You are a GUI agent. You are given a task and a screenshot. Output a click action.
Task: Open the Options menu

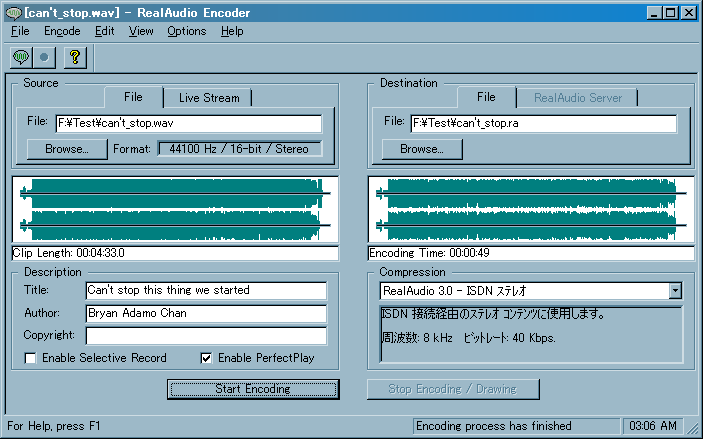pos(187,31)
